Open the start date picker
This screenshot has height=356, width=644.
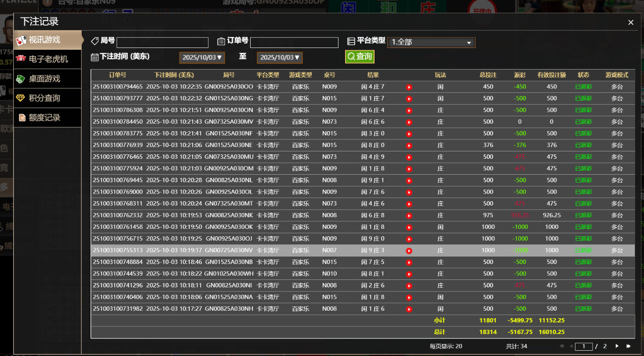tap(202, 58)
